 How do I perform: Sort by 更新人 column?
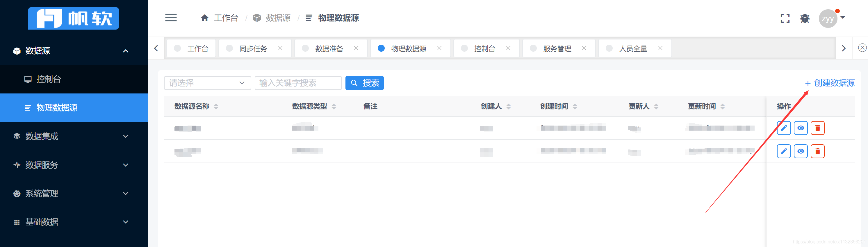coord(656,106)
